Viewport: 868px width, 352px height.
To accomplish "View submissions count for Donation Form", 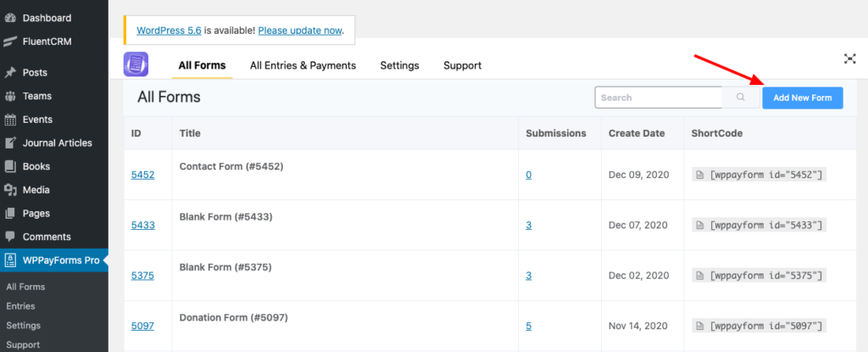I will [x=528, y=326].
